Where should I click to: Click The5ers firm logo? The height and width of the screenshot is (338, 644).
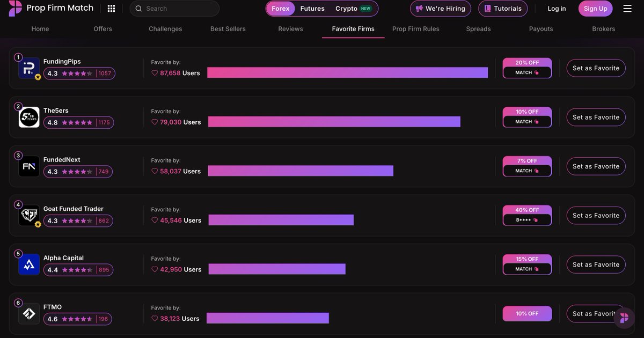29,117
